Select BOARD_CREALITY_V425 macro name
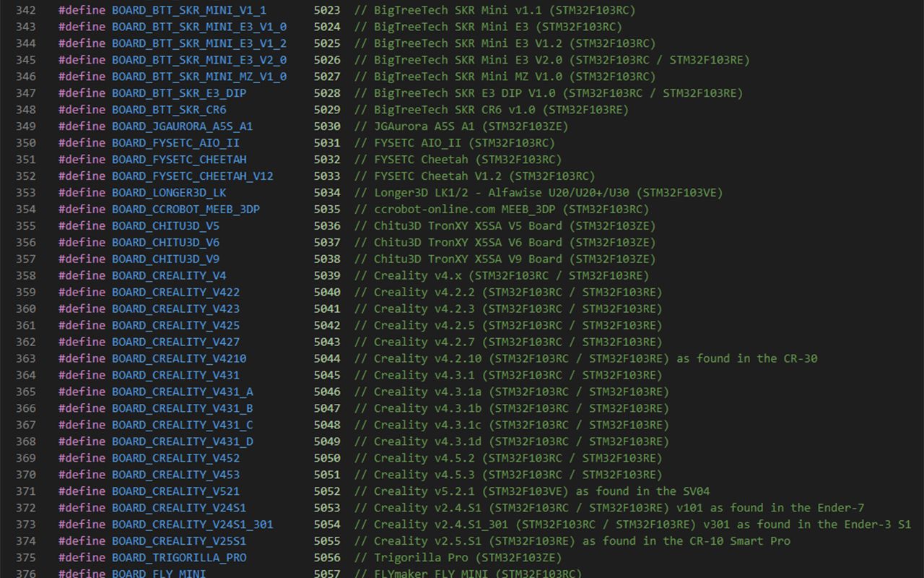924x578 pixels. [x=175, y=326]
